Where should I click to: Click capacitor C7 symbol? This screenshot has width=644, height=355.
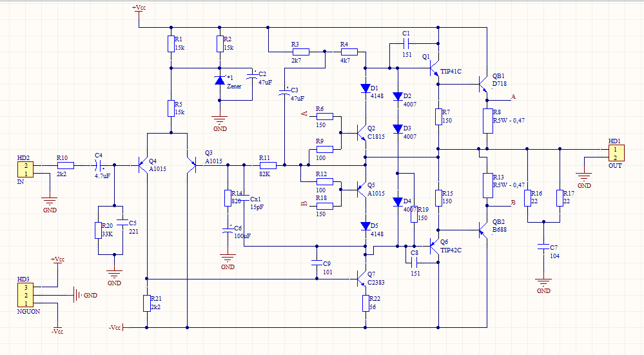click(x=543, y=247)
